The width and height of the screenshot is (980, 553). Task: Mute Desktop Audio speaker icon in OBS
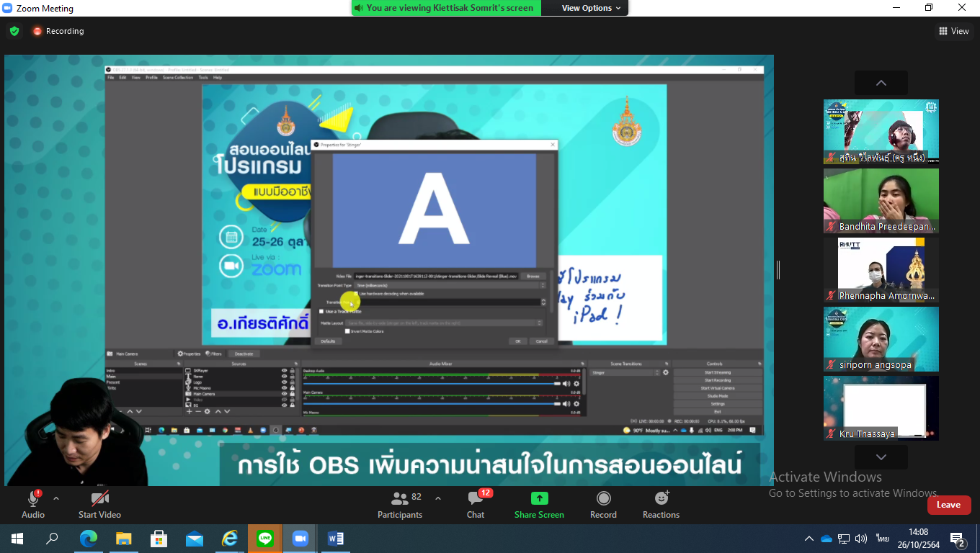[566, 384]
